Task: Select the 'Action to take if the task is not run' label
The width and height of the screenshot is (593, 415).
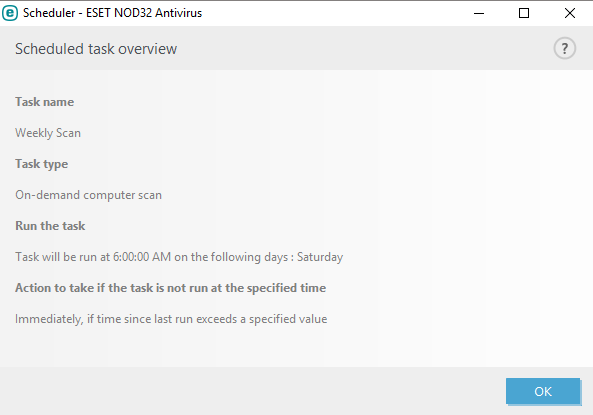Action: 171,288
